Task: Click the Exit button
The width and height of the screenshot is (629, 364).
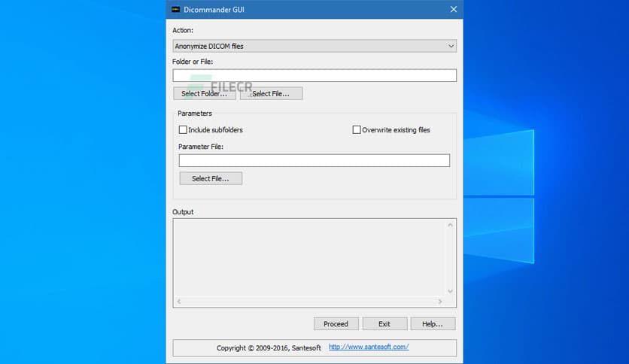Action: pos(384,323)
